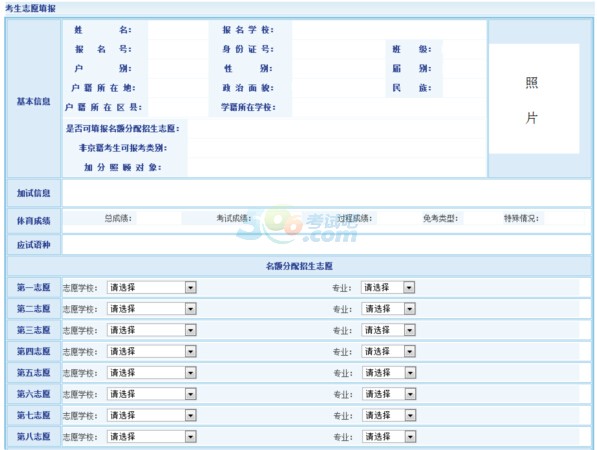Open the 第三志愿 专业 dropdown

[388, 330]
